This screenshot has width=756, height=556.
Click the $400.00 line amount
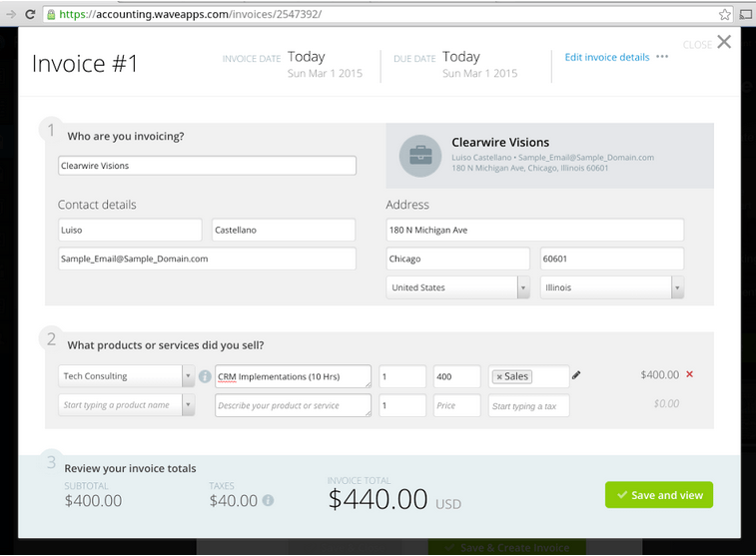659,375
